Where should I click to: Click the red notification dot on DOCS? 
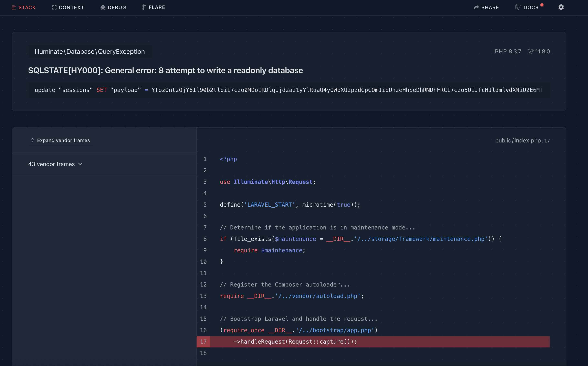(542, 5)
